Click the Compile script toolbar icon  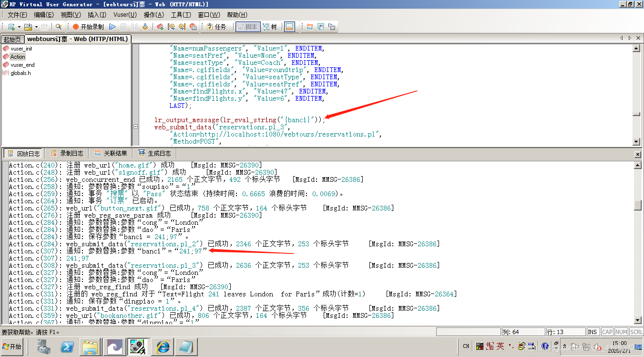144,27
